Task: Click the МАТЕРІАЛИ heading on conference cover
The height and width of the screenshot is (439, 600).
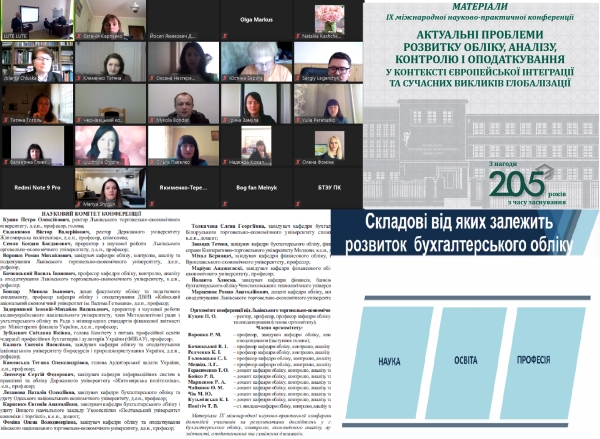Action: click(480, 7)
